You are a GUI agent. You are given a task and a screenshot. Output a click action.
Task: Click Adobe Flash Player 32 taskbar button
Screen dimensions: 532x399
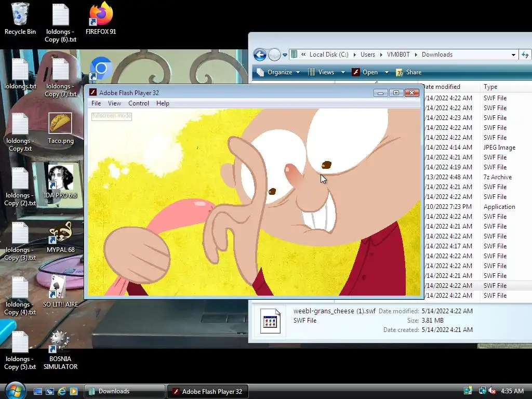click(x=208, y=391)
